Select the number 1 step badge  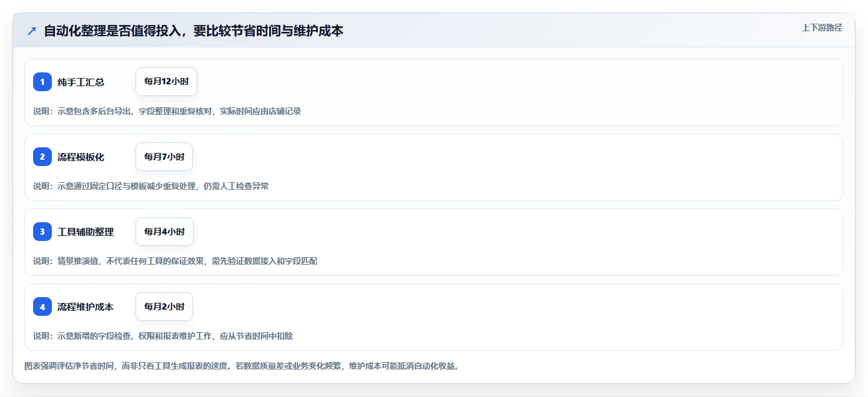[42, 82]
